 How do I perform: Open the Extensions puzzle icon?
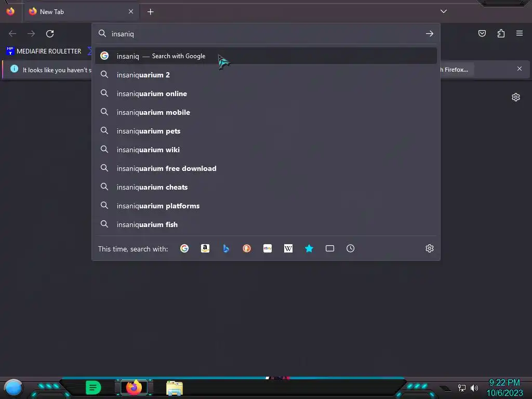pyautogui.click(x=501, y=33)
